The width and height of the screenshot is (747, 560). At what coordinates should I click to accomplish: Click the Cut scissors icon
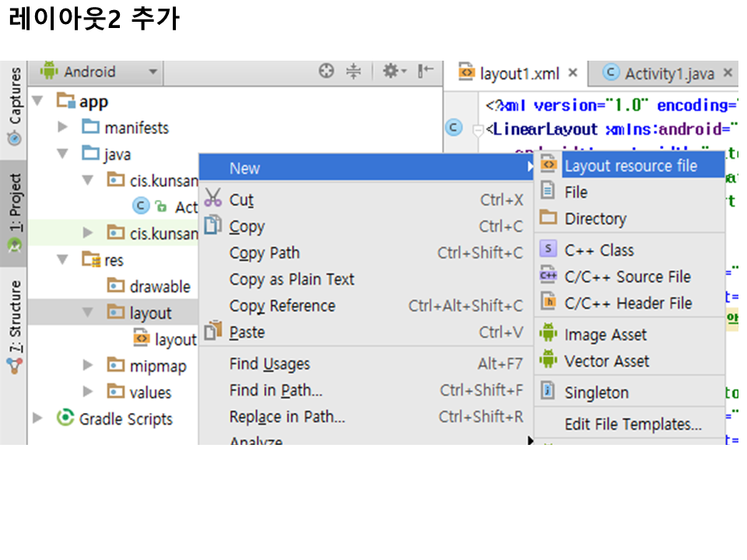pyautogui.click(x=212, y=199)
